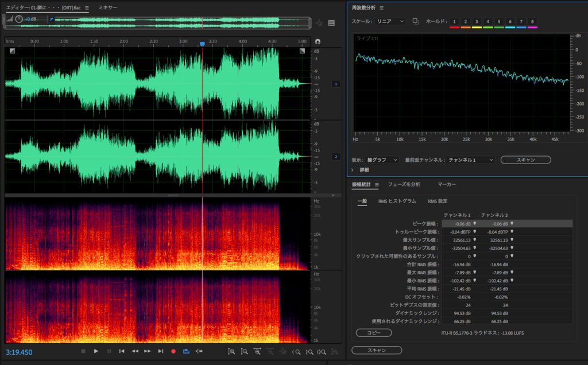The image size is (588, 365).
Task: Toggle channel 1 enable button on the waveform
Action: (336, 84)
